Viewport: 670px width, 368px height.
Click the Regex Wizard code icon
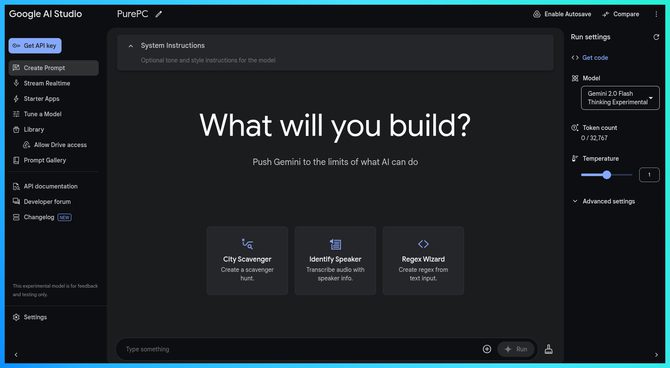coord(423,244)
